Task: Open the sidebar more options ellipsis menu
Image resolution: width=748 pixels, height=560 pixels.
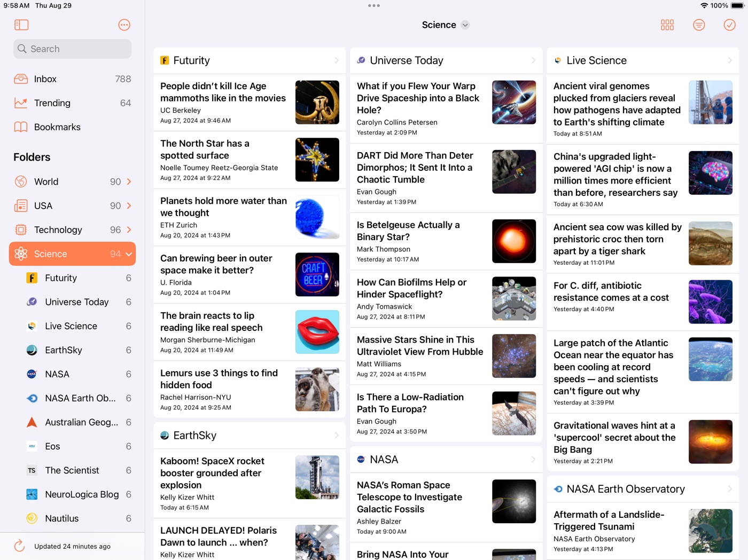Action: pyautogui.click(x=124, y=25)
